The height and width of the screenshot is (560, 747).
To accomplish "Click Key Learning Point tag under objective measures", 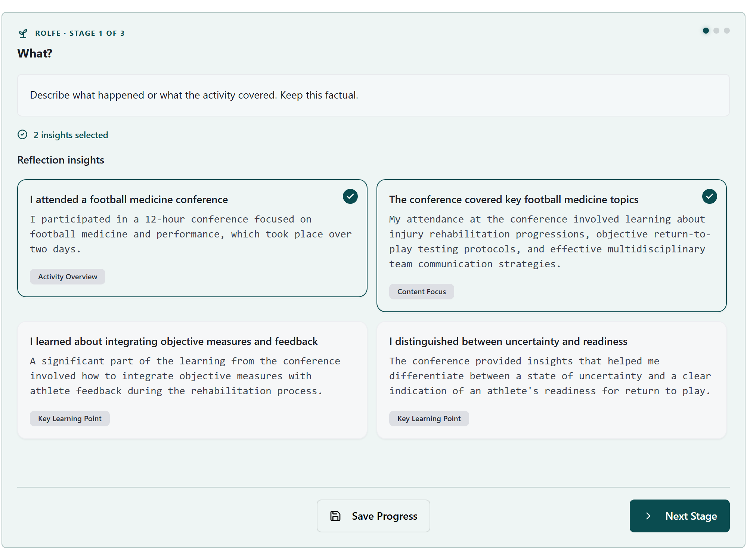I will [70, 419].
